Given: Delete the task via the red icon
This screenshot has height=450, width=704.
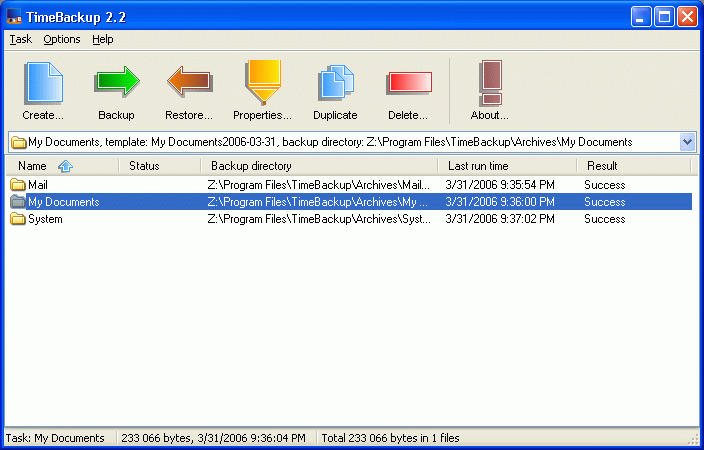Looking at the screenshot, I should [409, 83].
